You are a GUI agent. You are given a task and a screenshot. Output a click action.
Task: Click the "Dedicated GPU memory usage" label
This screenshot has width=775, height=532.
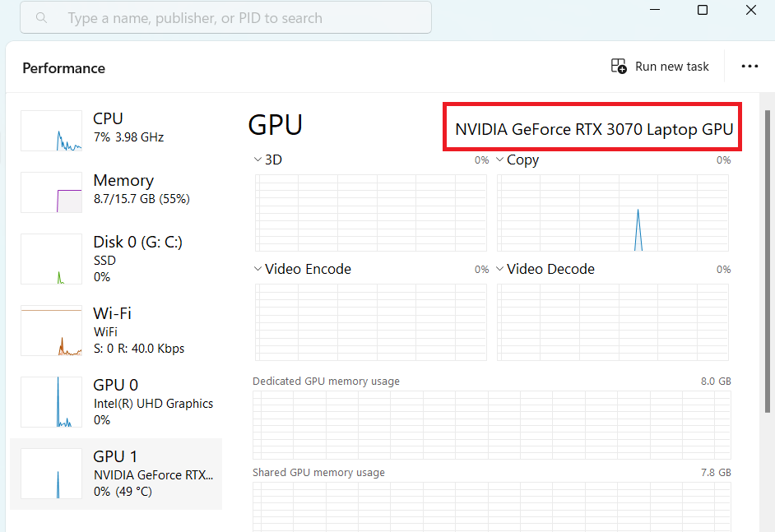click(x=327, y=382)
